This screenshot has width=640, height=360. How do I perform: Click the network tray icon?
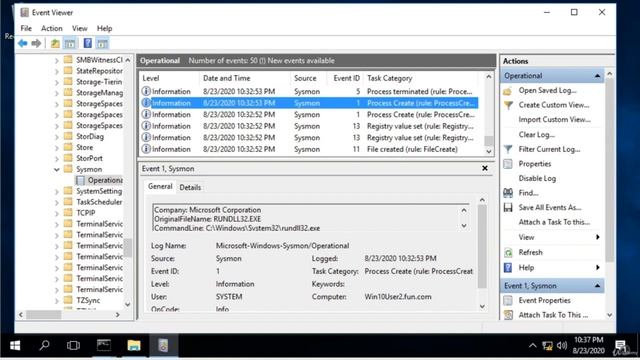(547, 346)
